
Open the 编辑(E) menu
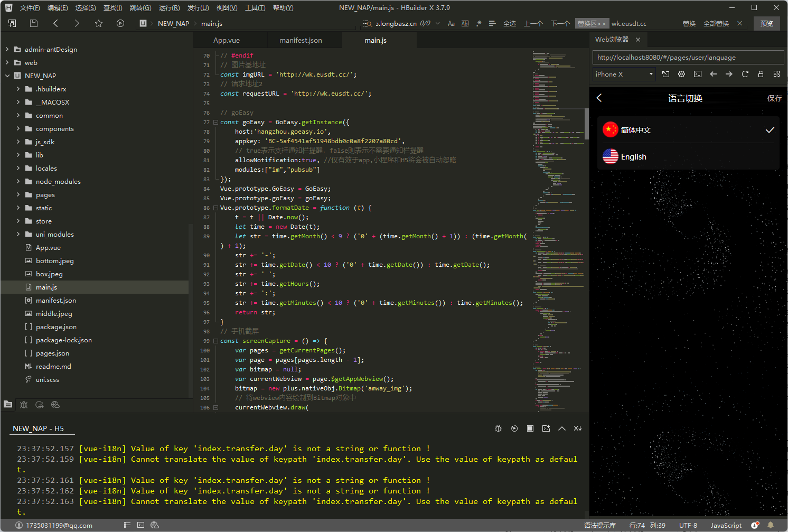click(x=58, y=8)
